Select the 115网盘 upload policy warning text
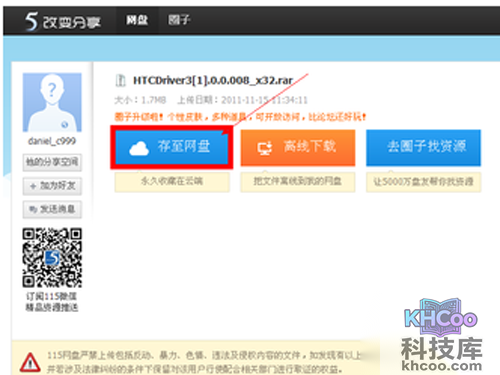The width and height of the screenshot is (500, 375). click(204, 362)
